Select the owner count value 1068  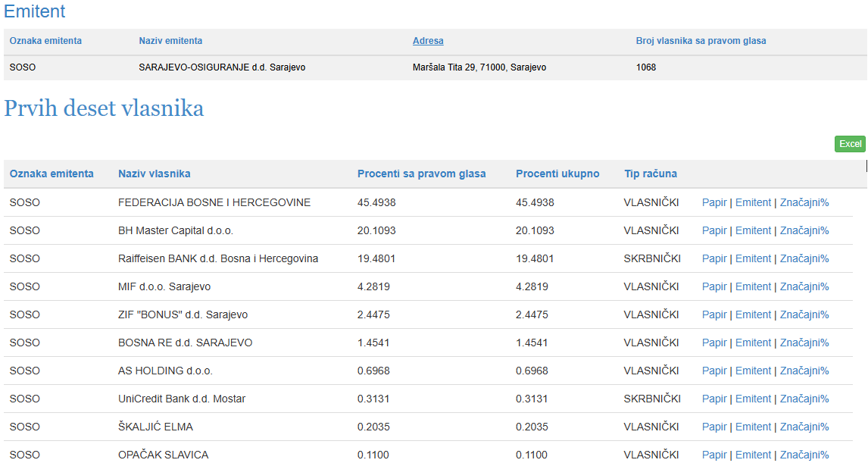click(x=646, y=67)
